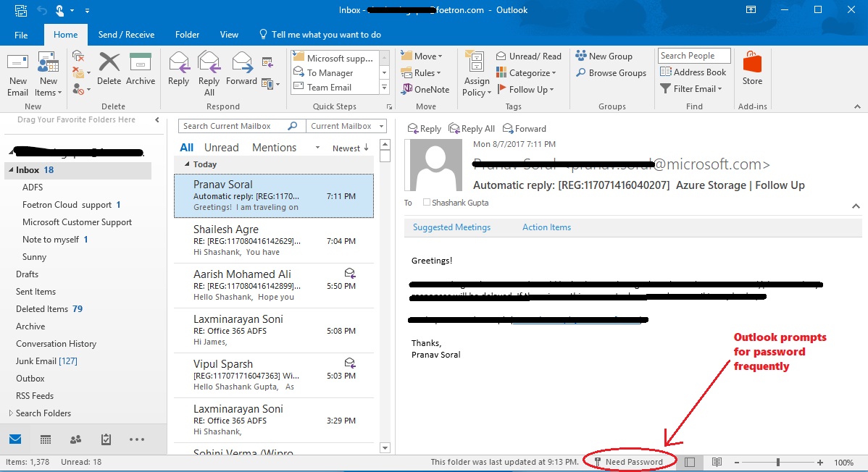Select 'Microsoft supp...' quick step
868x472 pixels.
click(334, 58)
